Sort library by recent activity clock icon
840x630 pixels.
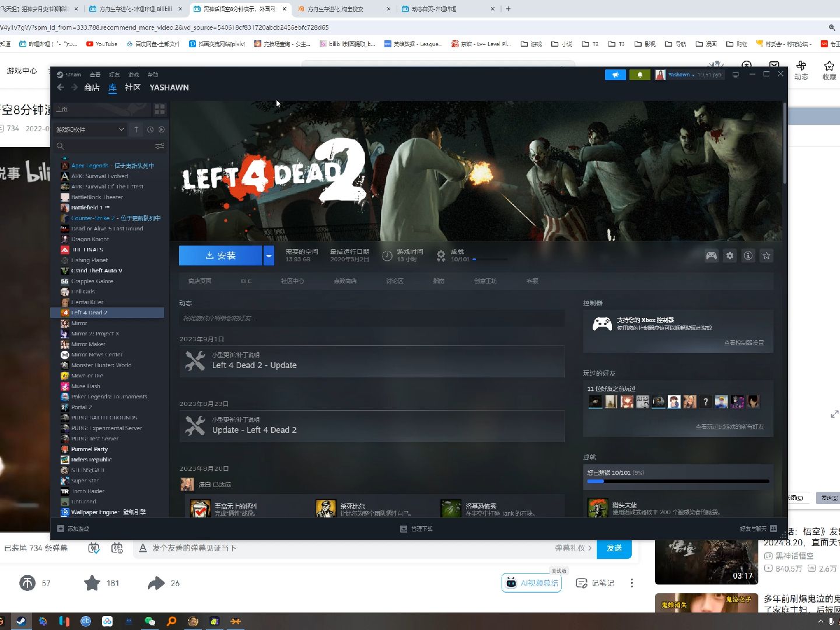click(150, 129)
